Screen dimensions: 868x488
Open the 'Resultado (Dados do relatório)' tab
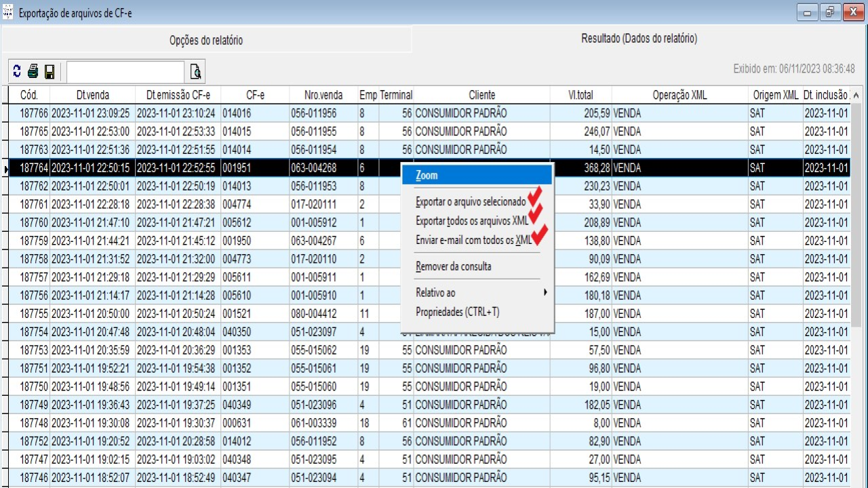click(639, 39)
